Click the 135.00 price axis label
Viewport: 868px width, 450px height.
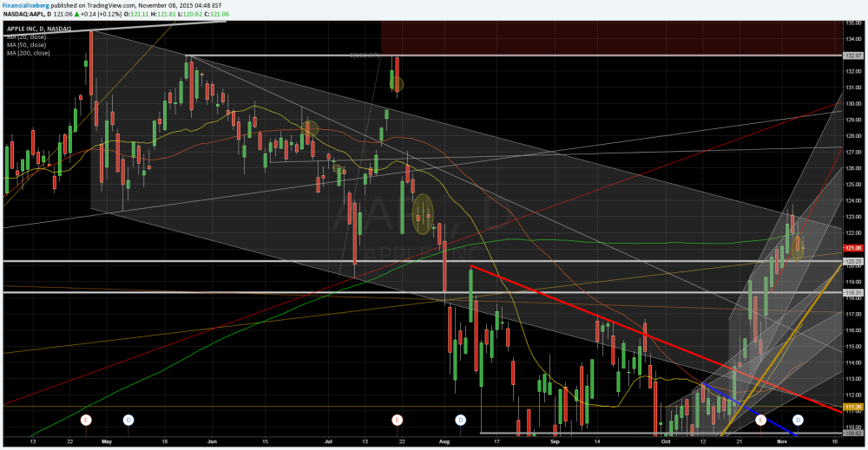pyautogui.click(x=853, y=23)
